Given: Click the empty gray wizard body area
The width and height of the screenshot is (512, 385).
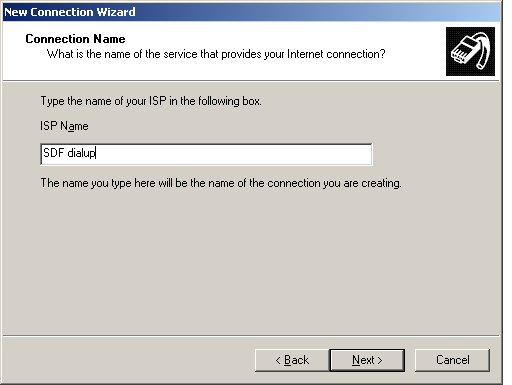Looking at the screenshot, I should coord(251,260).
